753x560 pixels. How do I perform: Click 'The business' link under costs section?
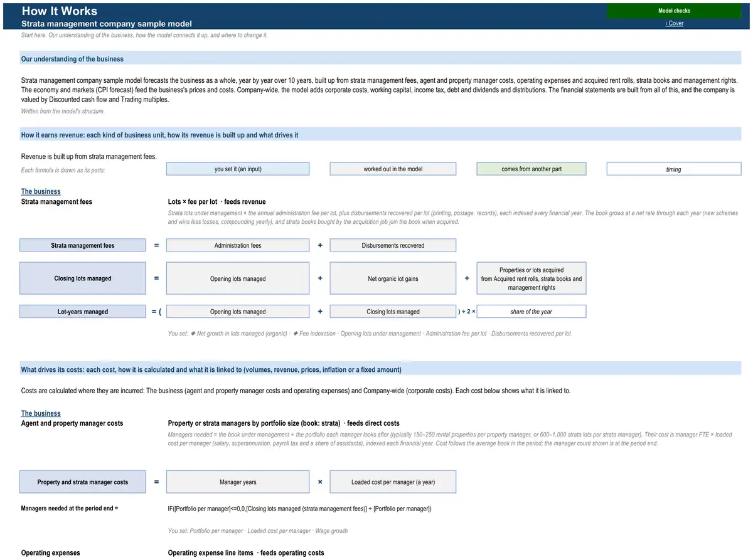[41, 413]
